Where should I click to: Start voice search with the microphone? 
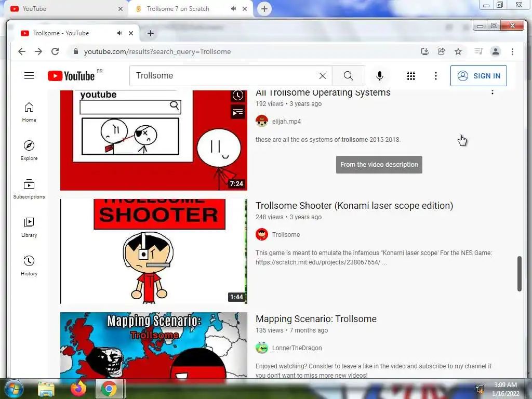pyautogui.click(x=380, y=76)
